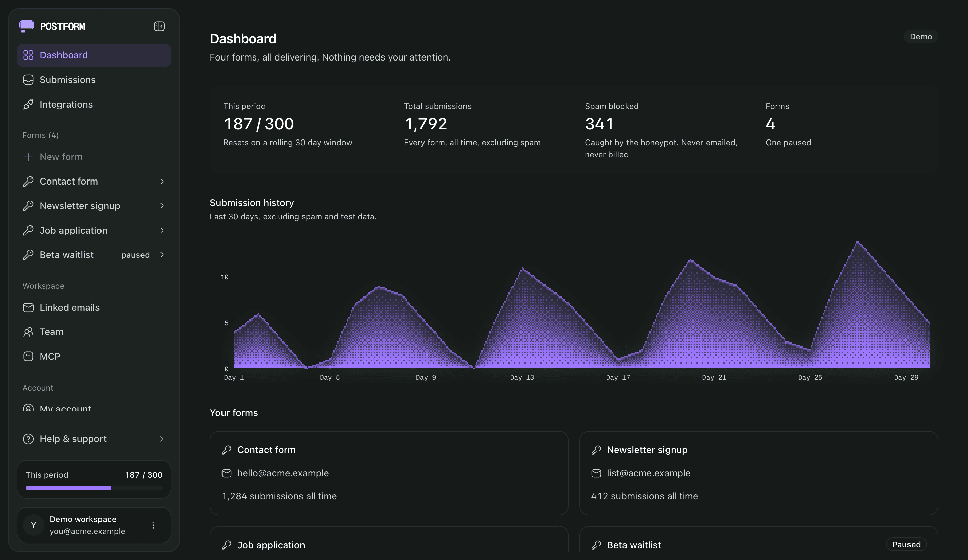Click the key icon beside sidebar Job application
Screen dimensions: 968x560
click(x=28, y=231)
